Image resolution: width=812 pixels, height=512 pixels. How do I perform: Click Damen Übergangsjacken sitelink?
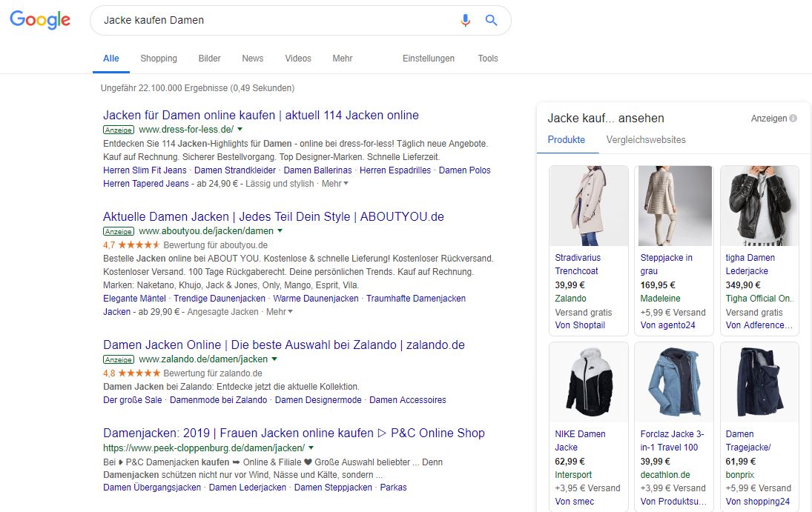point(152,488)
